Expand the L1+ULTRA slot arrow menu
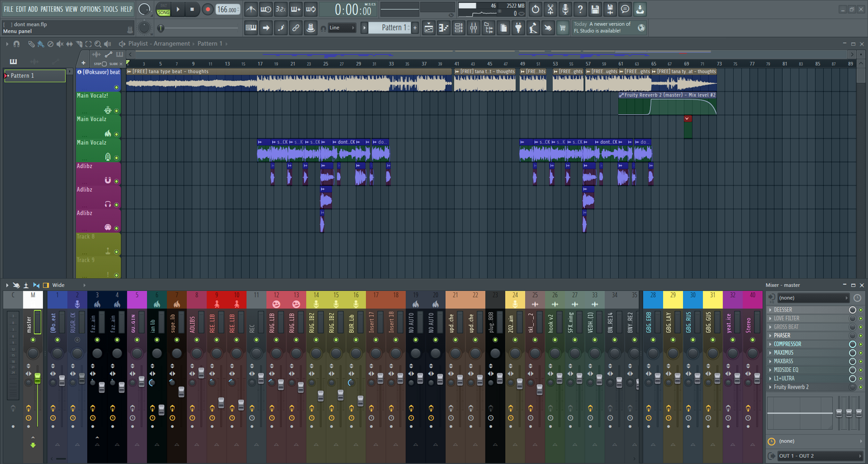The image size is (868, 464). pos(770,379)
